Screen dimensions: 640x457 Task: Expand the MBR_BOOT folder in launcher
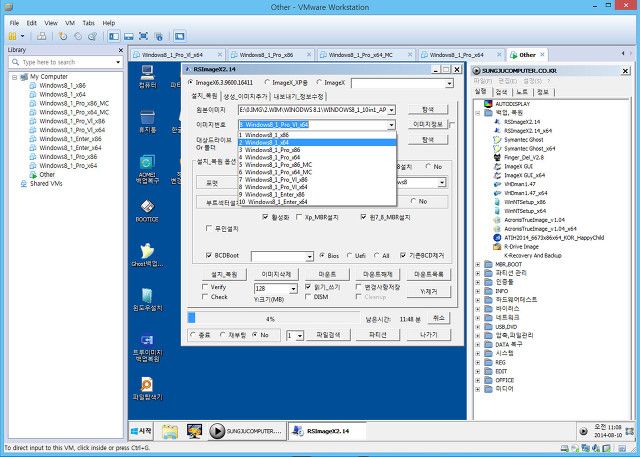pyautogui.click(x=478, y=264)
